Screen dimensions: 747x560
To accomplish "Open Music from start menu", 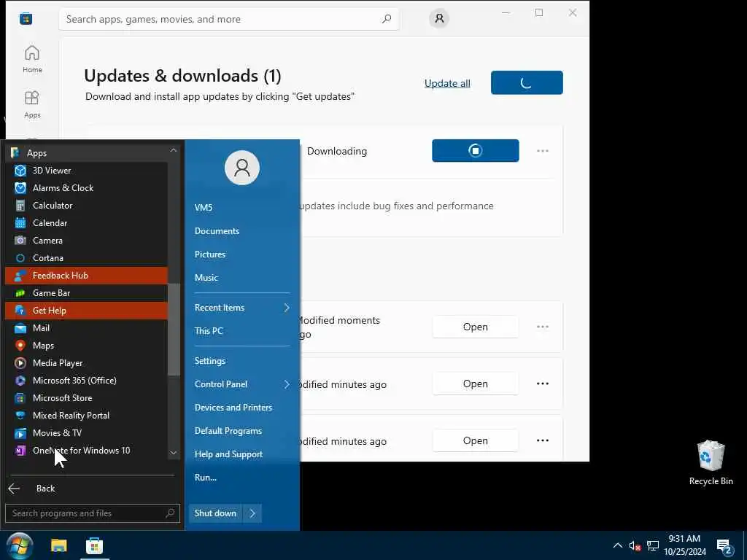I will [206, 278].
